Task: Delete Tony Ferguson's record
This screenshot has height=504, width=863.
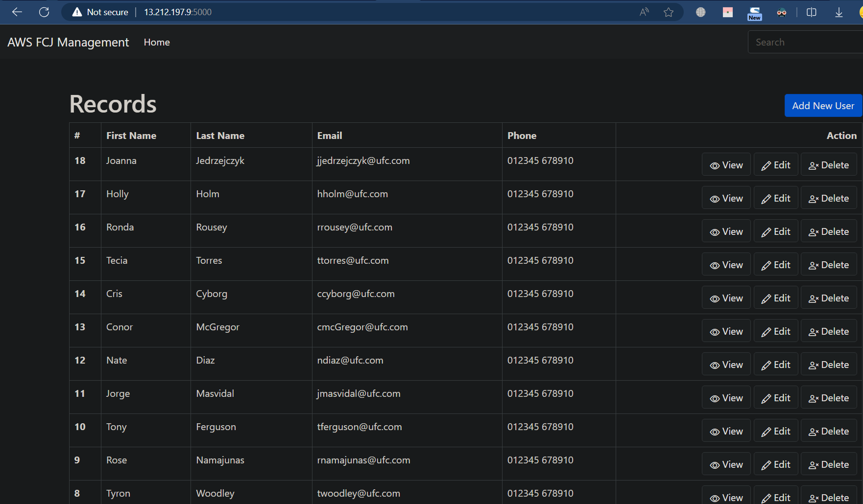Action: [829, 431]
